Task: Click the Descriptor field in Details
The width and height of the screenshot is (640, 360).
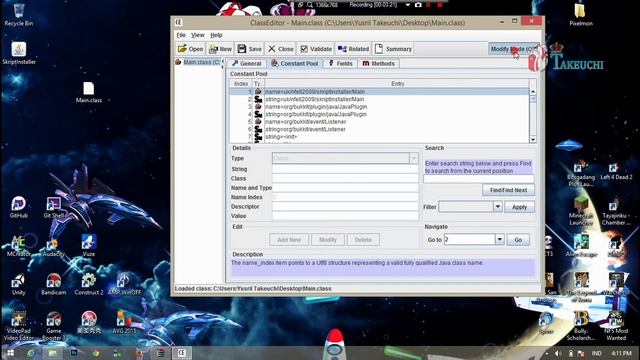Action: [345, 207]
